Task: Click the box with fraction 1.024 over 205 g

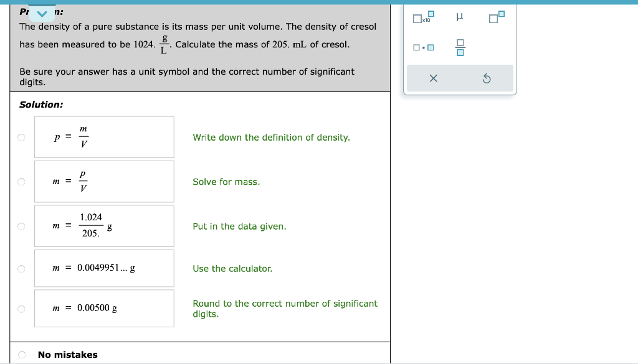Action: pyautogui.click(x=104, y=226)
